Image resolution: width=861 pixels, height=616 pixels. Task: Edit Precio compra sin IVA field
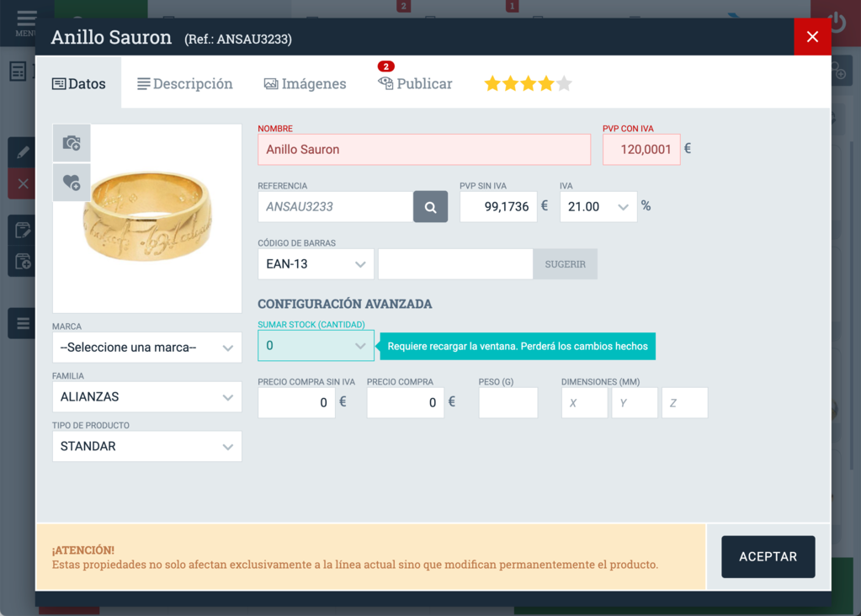296,403
